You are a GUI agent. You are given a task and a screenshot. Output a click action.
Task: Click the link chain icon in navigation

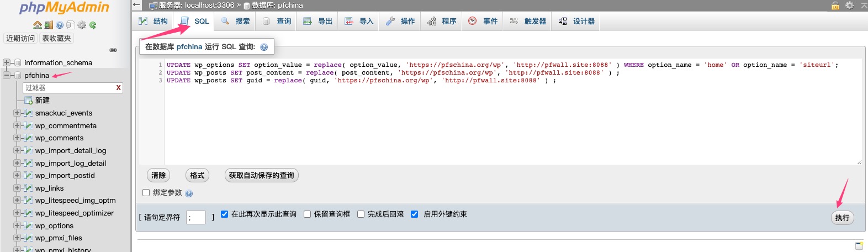[x=113, y=50]
